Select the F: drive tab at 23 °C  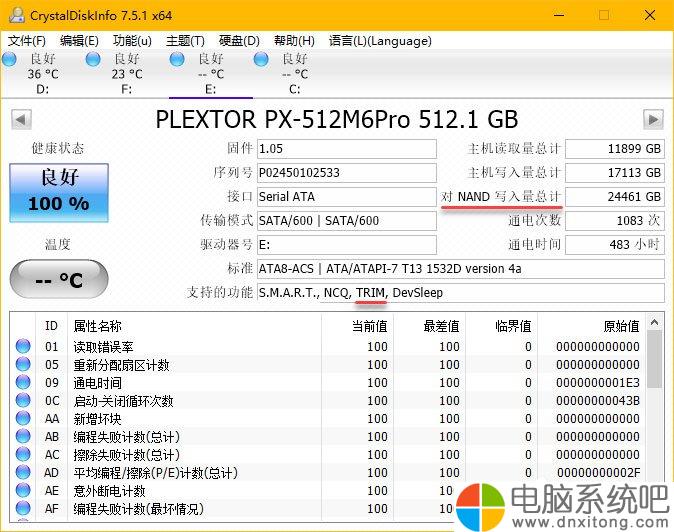[x=127, y=73]
